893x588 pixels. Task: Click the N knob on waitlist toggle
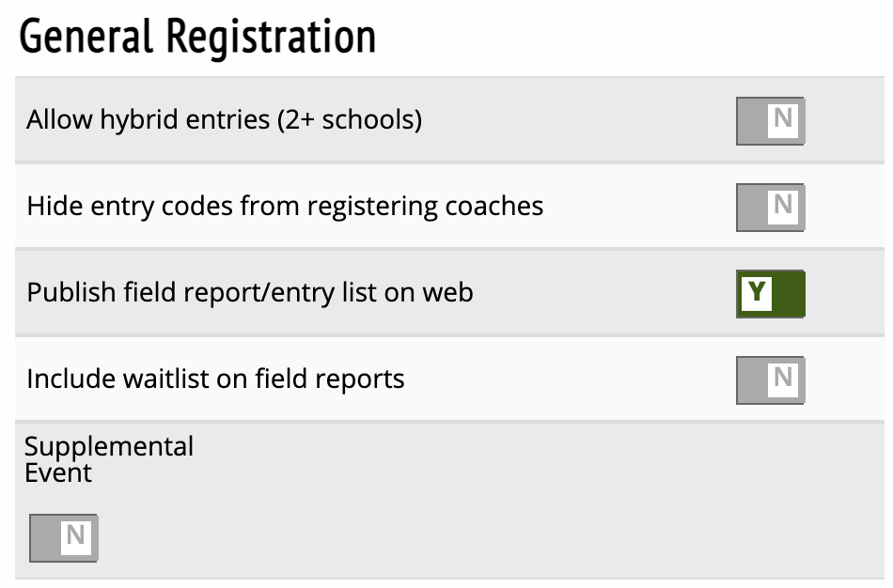coord(783,379)
